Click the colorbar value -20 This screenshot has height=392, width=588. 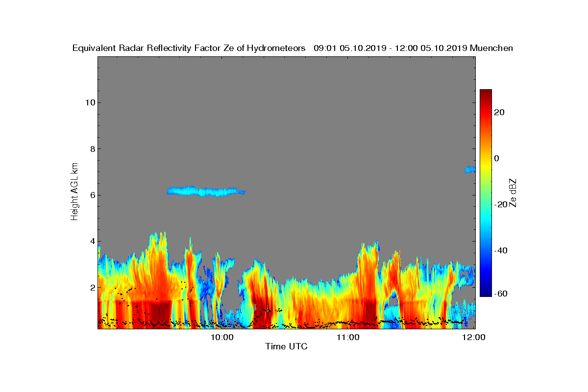(501, 204)
